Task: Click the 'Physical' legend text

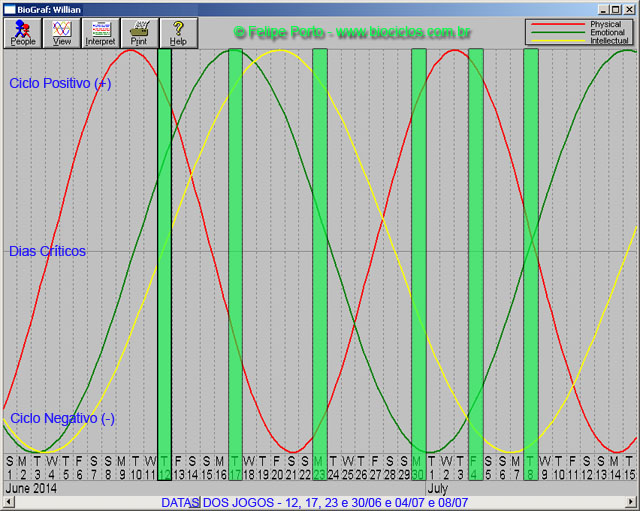Action: [x=606, y=24]
